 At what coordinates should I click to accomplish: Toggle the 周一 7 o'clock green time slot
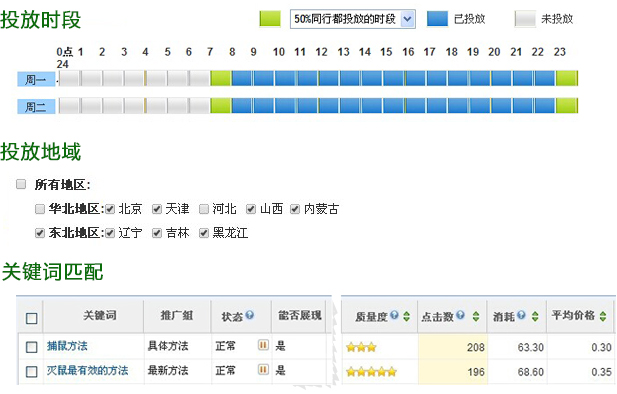tap(221, 78)
